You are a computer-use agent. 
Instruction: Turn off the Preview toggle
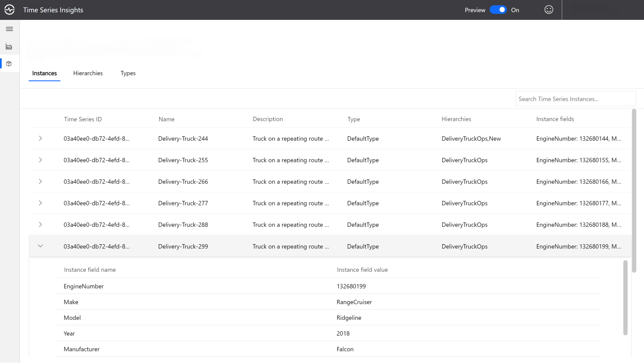(x=498, y=10)
